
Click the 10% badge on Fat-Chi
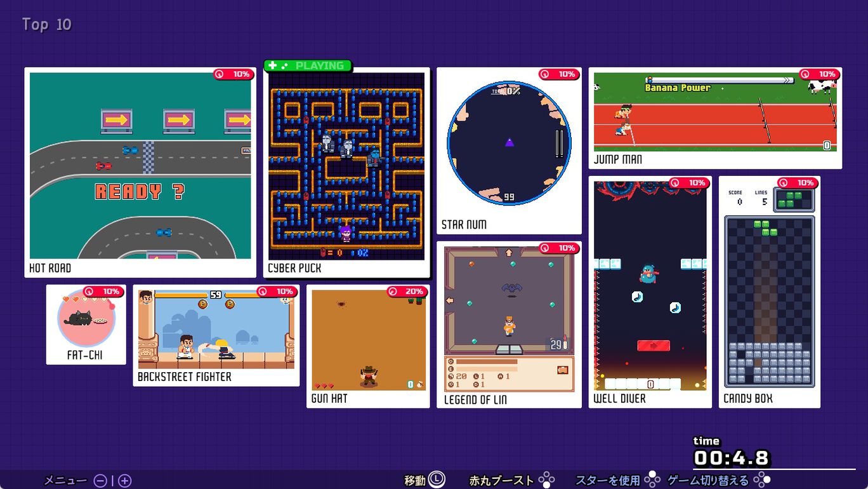103,291
